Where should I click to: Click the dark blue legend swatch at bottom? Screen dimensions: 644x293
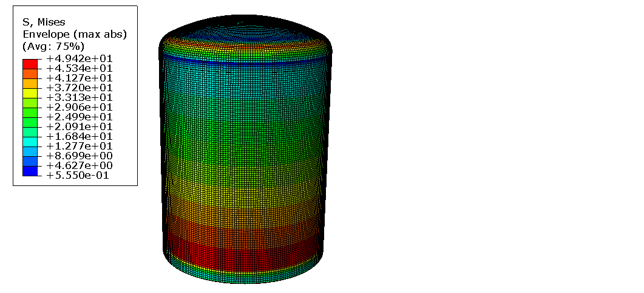(x=30, y=171)
